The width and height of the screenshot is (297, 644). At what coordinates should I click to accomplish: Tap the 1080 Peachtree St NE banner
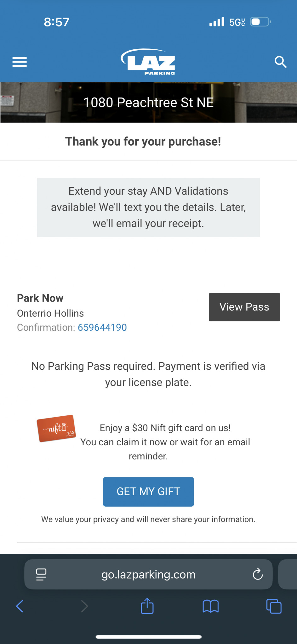[x=148, y=103]
